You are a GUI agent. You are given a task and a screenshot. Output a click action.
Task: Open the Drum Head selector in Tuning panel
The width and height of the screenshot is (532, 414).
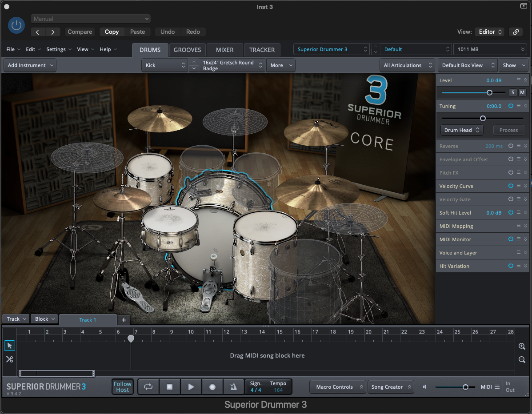point(461,130)
